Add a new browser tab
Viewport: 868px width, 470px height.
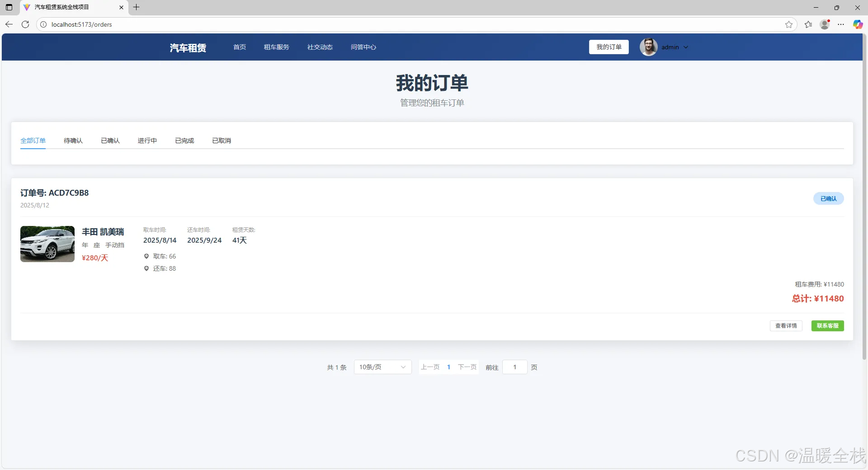136,7
